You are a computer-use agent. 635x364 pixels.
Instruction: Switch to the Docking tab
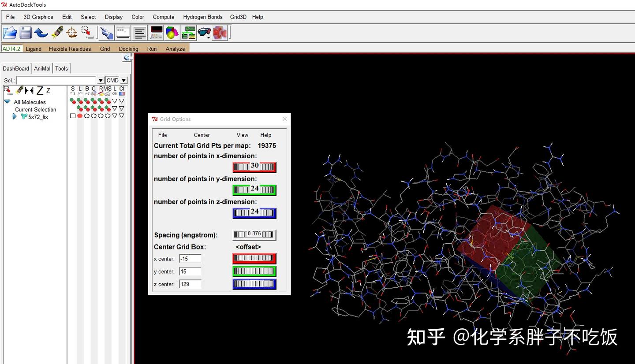(x=128, y=49)
